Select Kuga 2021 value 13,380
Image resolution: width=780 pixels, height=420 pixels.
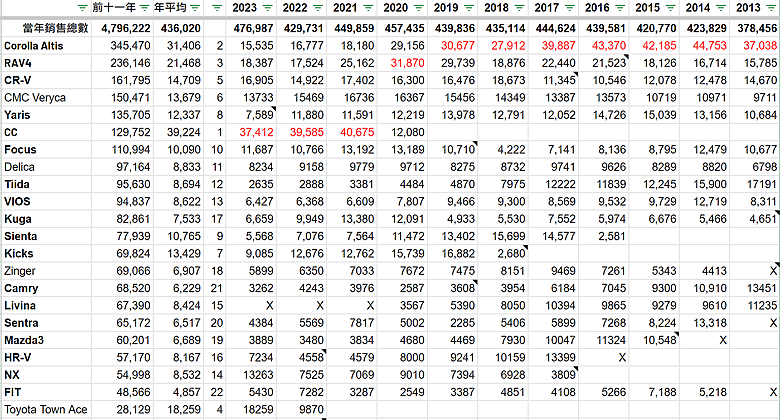point(357,219)
